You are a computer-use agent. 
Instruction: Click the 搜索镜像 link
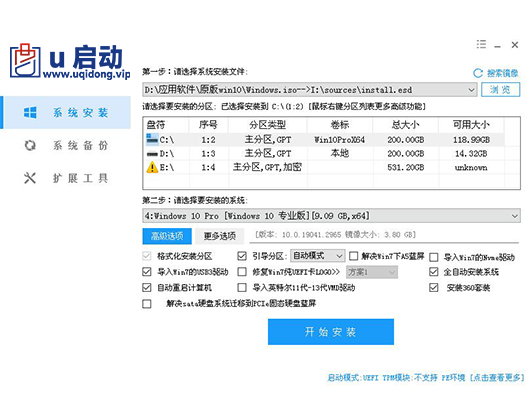coord(503,73)
